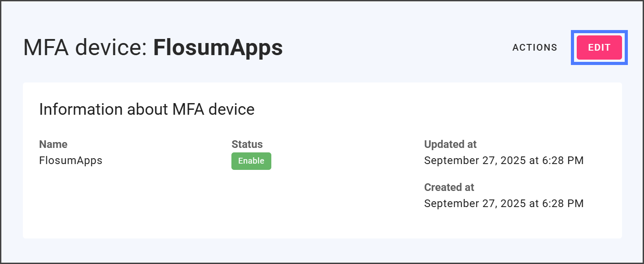This screenshot has height=264, width=644.
Task: Select the Updated at date value
Action: tap(504, 160)
